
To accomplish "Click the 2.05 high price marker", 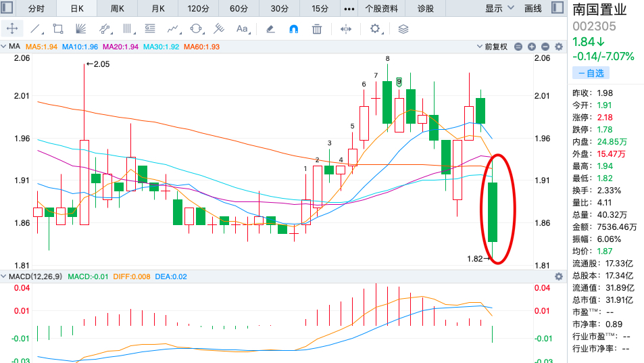I will click(98, 64).
